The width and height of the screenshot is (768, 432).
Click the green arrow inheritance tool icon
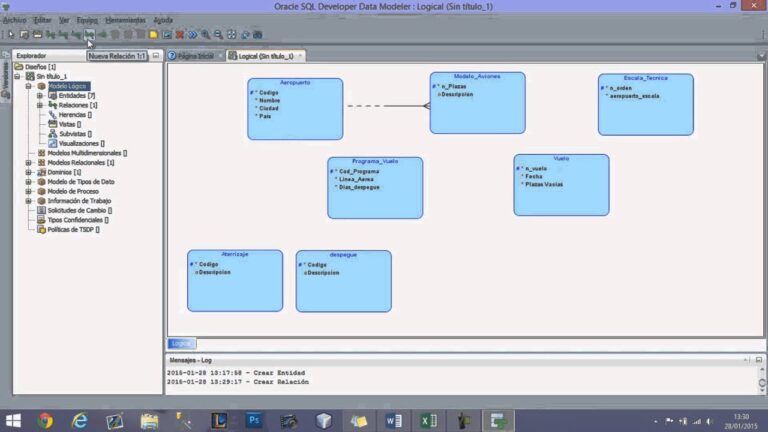[102, 35]
